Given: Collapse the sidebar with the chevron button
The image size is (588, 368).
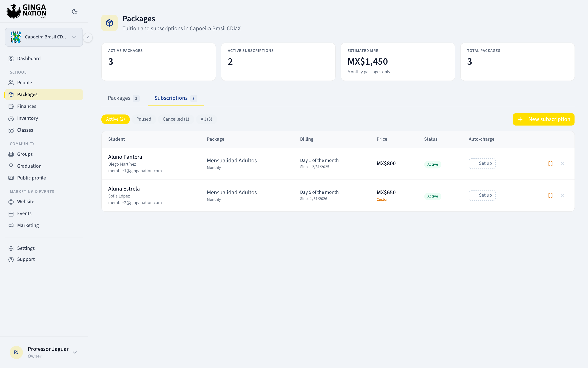Looking at the screenshot, I should 88,37.
